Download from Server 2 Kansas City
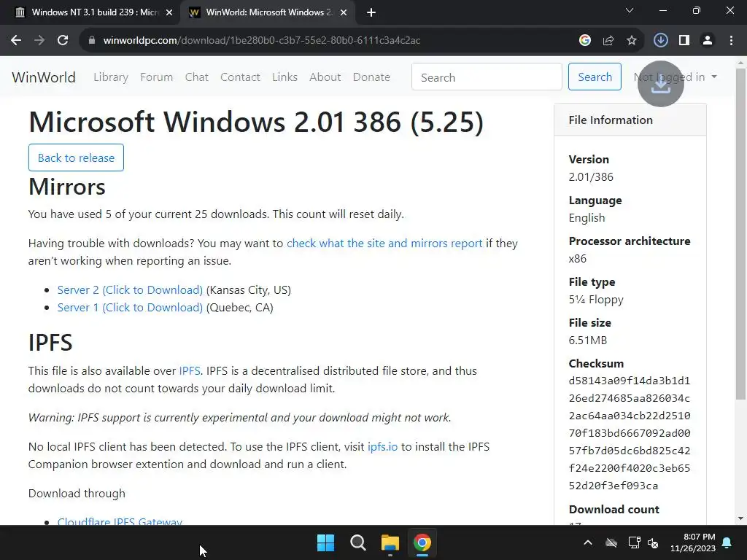The height and width of the screenshot is (560, 747). 130,290
